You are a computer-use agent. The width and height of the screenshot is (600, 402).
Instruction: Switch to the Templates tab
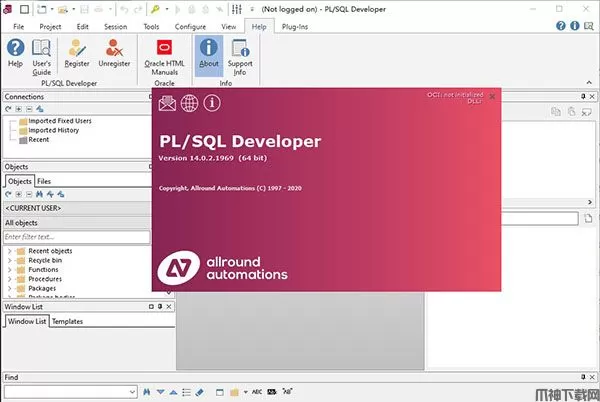click(x=67, y=321)
